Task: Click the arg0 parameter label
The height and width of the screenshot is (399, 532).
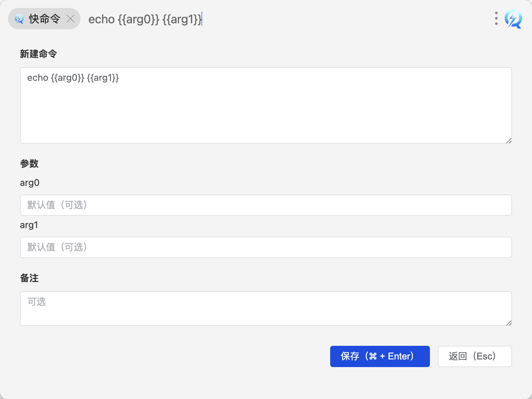Action: (30, 183)
